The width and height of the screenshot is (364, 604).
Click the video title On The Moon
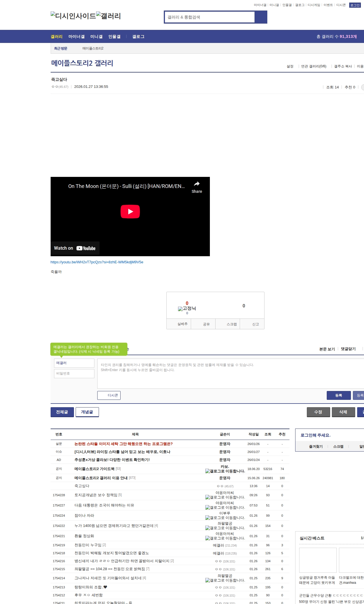(x=127, y=186)
